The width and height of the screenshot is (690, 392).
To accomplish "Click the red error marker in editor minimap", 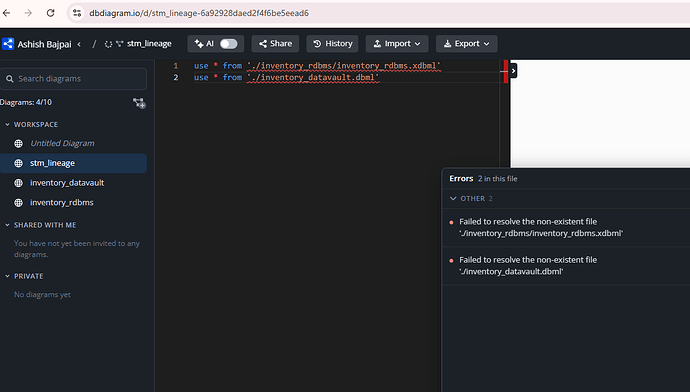I will (506, 71).
